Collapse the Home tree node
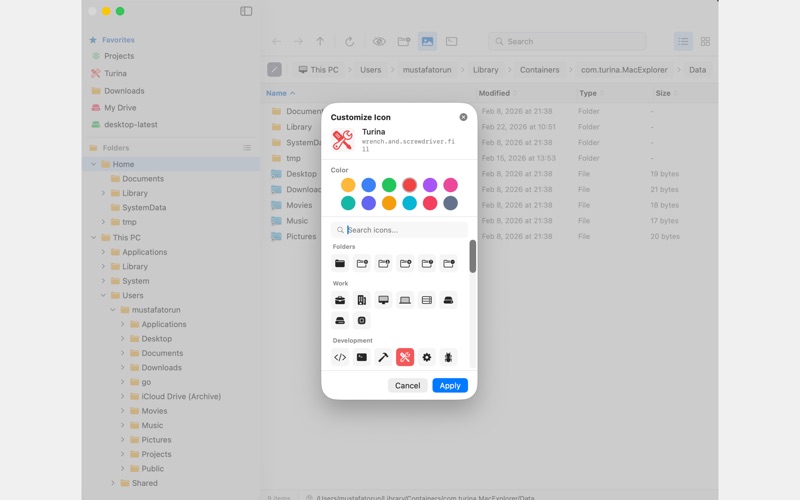Image resolution: width=800 pixels, height=500 pixels. (x=93, y=164)
